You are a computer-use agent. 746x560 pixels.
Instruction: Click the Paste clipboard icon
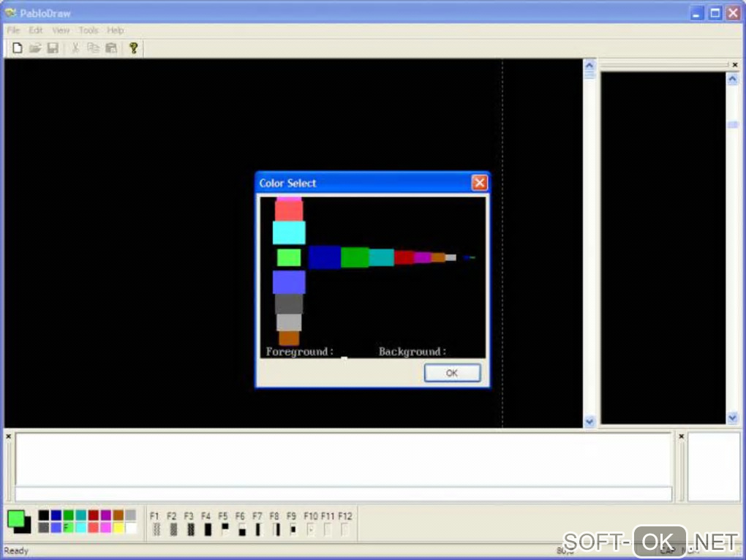point(111,48)
